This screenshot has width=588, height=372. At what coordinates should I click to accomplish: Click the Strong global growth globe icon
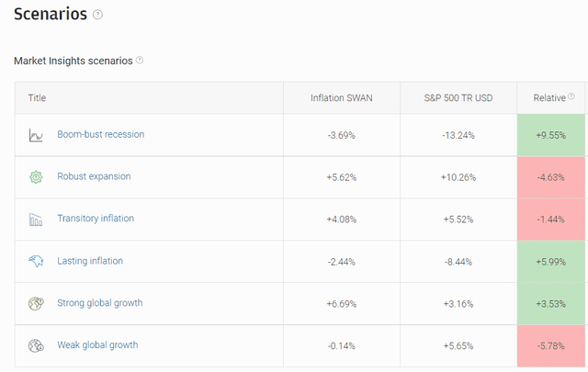(x=36, y=303)
